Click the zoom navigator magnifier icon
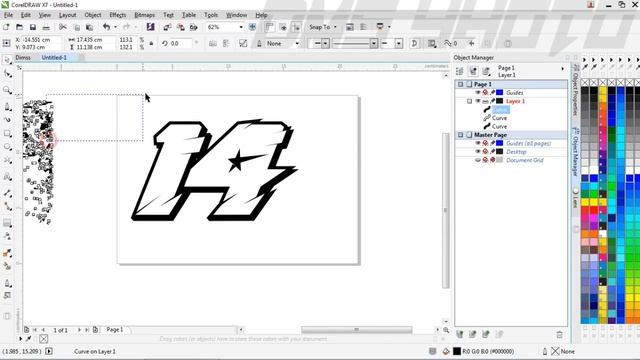 446,330
